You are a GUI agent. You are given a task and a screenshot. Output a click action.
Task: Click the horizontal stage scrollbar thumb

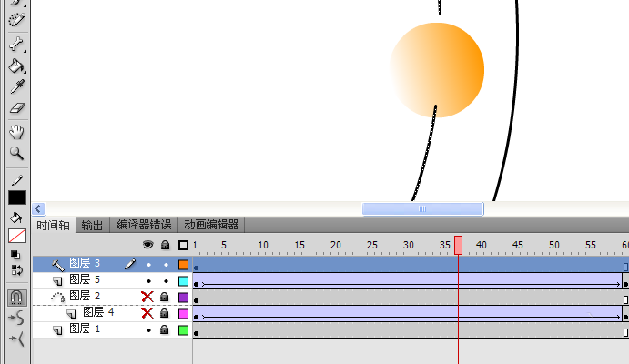click(422, 209)
